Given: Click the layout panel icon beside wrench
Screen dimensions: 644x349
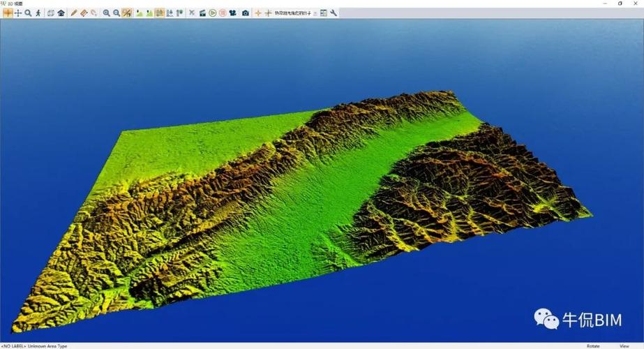Looking at the screenshot, I should (324, 13).
